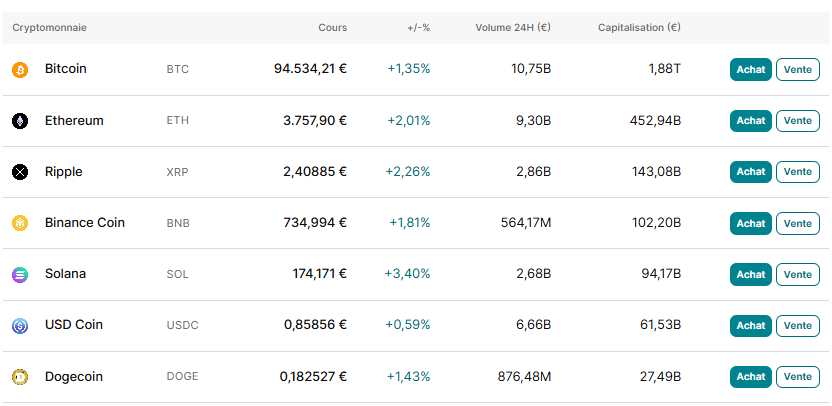Click the Solana gradient logo icon
Viewport: 832px width, 406px height.
pyautogui.click(x=20, y=274)
